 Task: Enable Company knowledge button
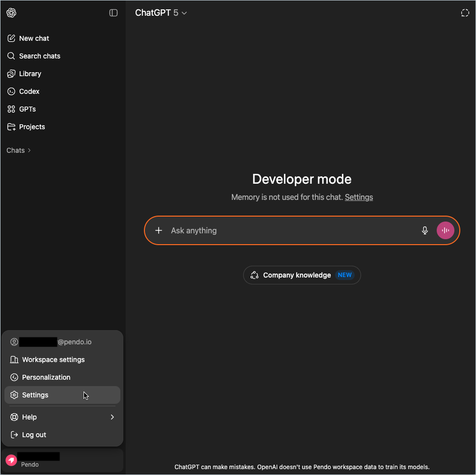click(302, 275)
